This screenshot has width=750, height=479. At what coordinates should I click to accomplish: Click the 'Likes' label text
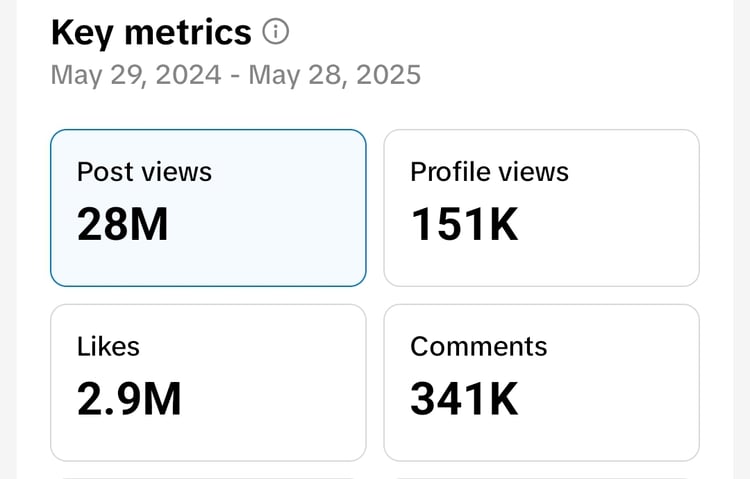tap(108, 347)
